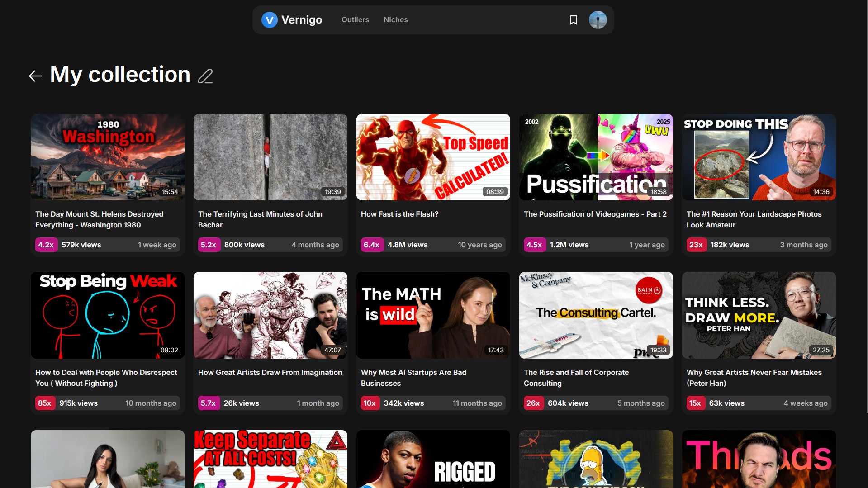Click the '26k views' text
Image resolution: width=868 pixels, height=488 pixels.
coord(242,403)
